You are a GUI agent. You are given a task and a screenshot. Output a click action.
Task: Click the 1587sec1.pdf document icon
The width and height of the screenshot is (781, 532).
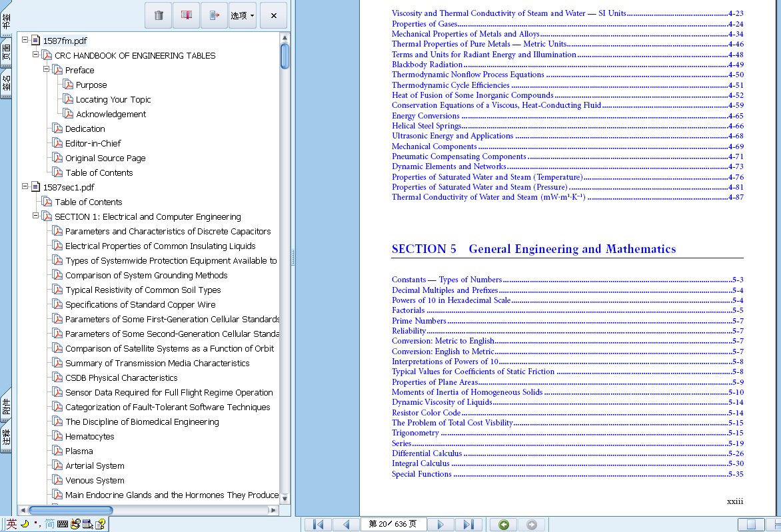pyautogui.click(x=36, y=186)
